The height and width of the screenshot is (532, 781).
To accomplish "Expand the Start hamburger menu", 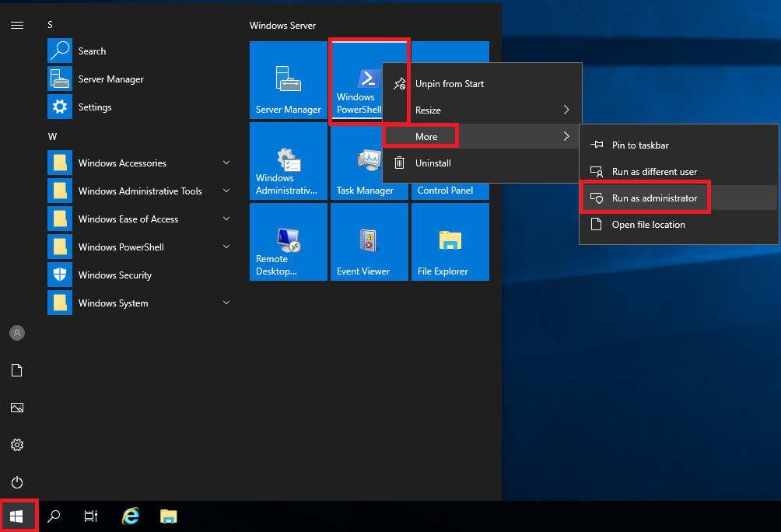I will click(x=17, y=25).
